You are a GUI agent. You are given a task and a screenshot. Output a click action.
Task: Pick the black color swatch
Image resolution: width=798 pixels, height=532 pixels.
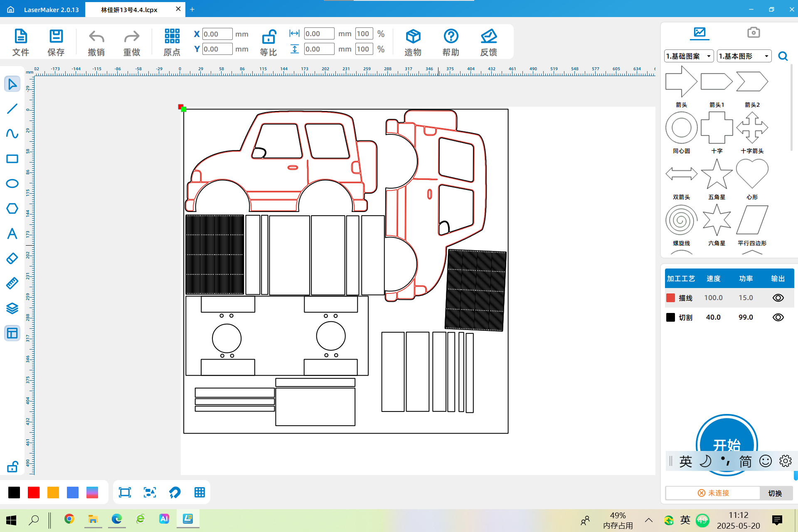[x=14, y=493]
